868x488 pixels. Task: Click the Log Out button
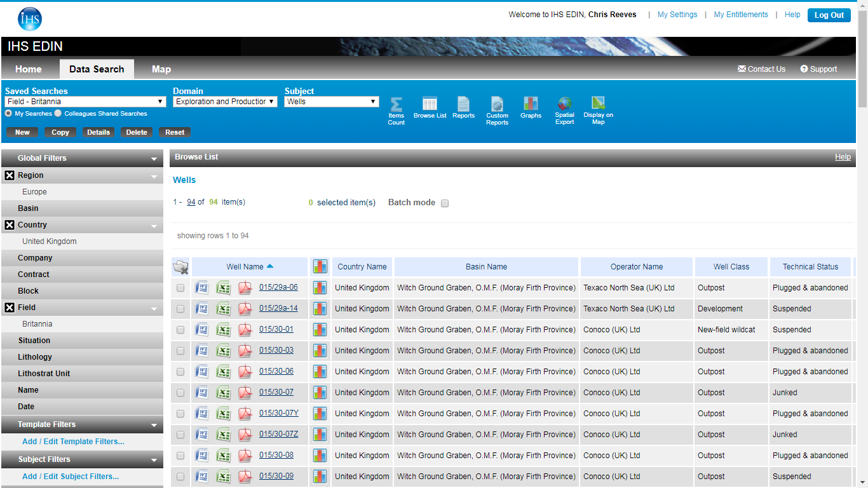click(x=829, y=15)
